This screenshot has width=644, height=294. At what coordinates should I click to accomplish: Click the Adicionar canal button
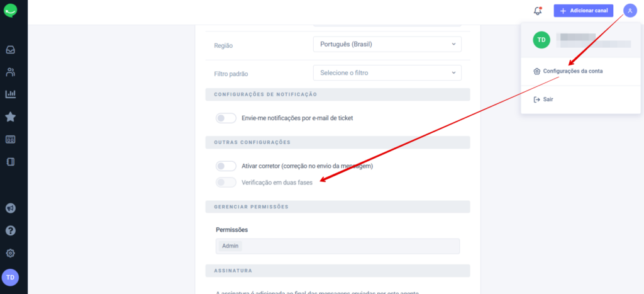[x=584, y=11]
